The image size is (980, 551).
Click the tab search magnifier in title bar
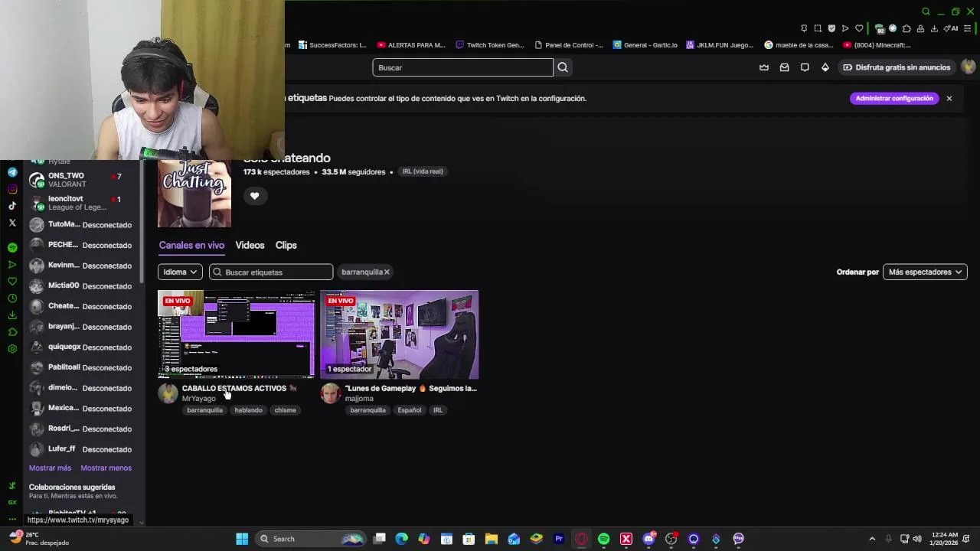tap(926, 11)
